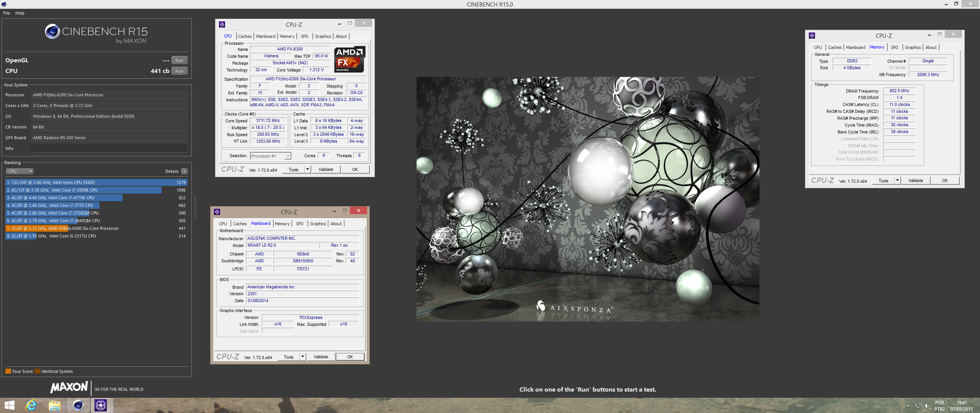Click OK in the Mainboard CPU-Z window
The height and width of the screenshot is (413, 980).
pyautogui.click(x=350, y=357)
